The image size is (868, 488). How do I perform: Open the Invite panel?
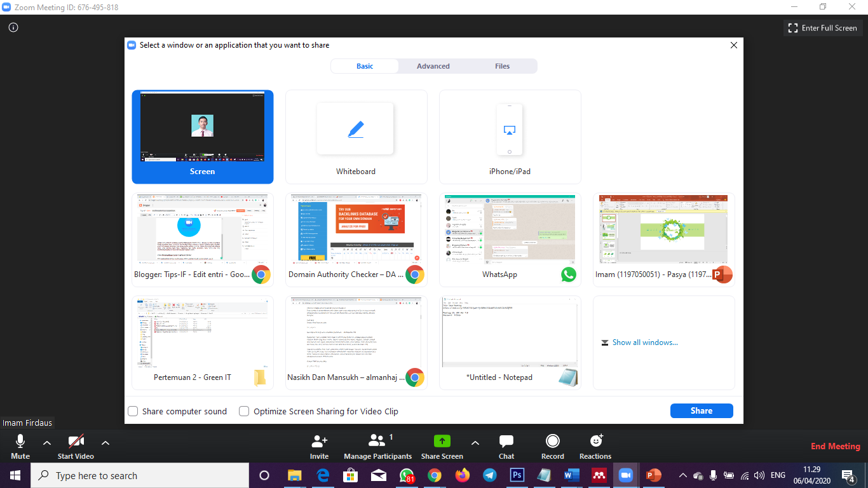[x=319, y=445]
